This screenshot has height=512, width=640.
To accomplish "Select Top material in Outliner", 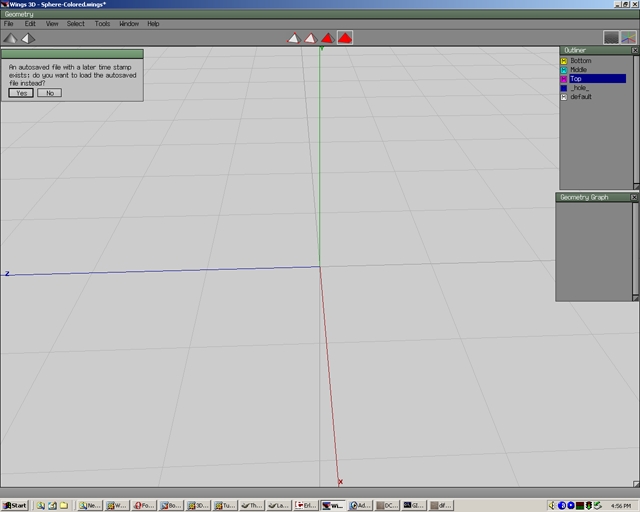I will pyautogui.click(x=598, y=78).
